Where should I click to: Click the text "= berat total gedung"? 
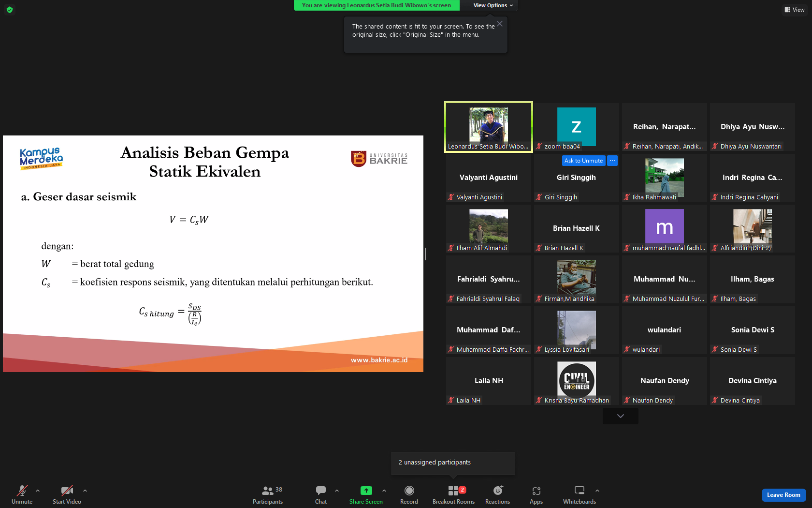click(113, 264)
